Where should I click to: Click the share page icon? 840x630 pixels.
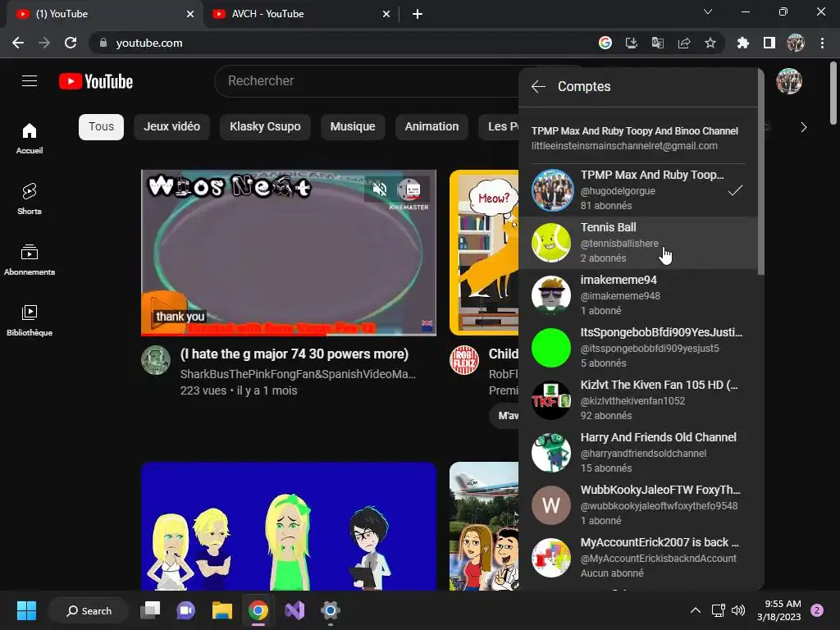(x=684, y=43)
